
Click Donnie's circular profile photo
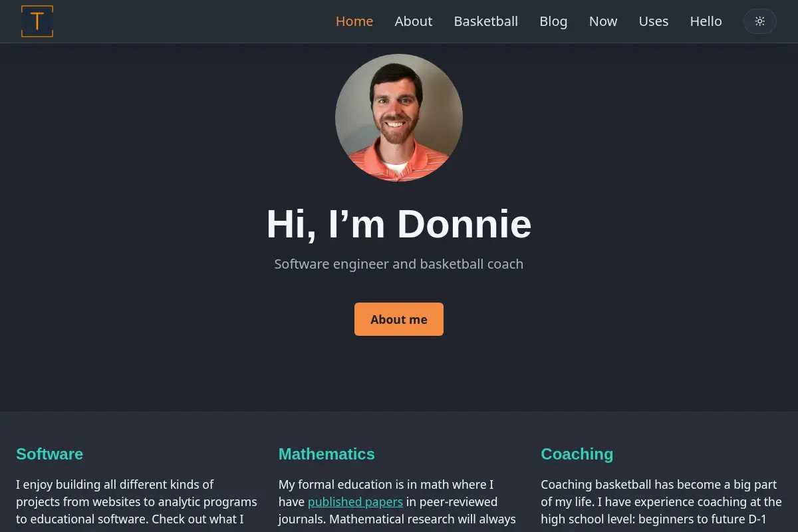(x=399, y=118)
